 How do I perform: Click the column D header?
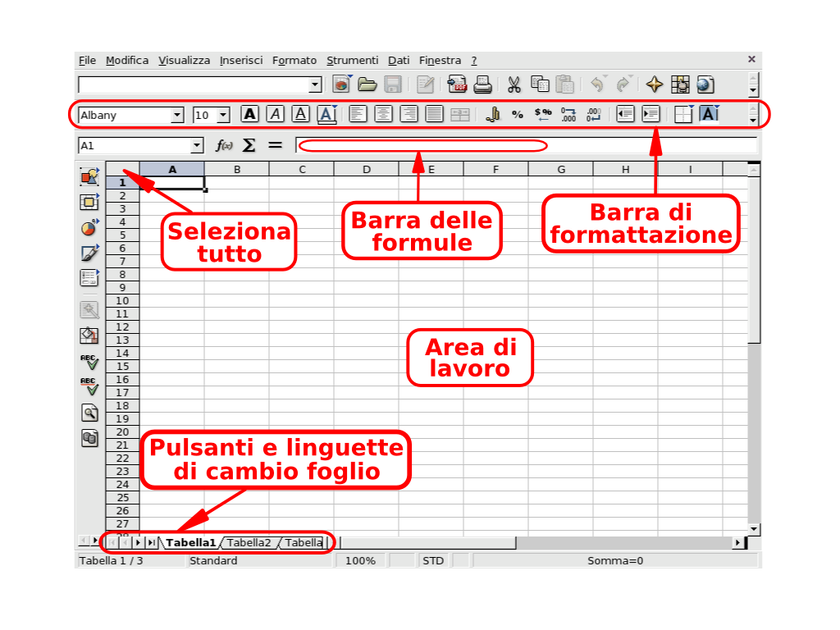coord(366,169)
